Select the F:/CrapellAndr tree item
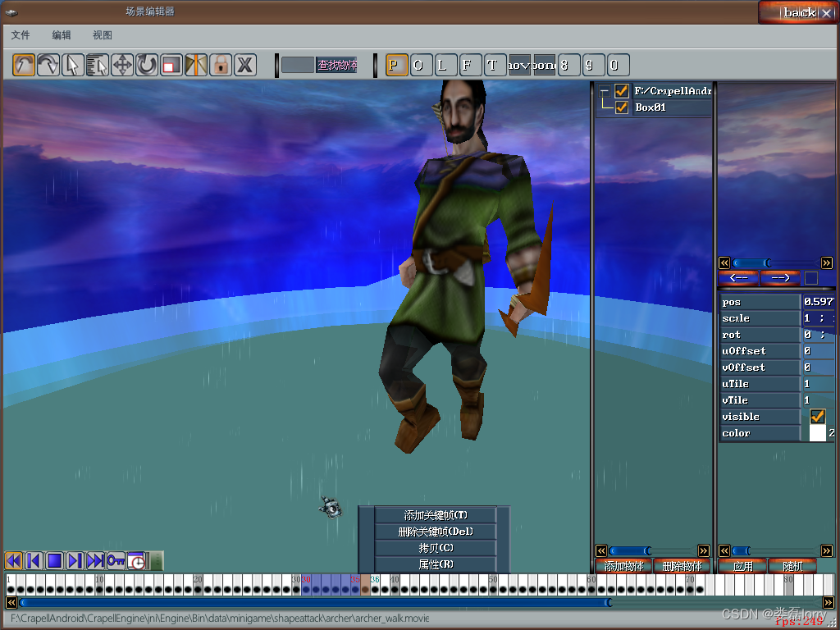 (673, 91)
